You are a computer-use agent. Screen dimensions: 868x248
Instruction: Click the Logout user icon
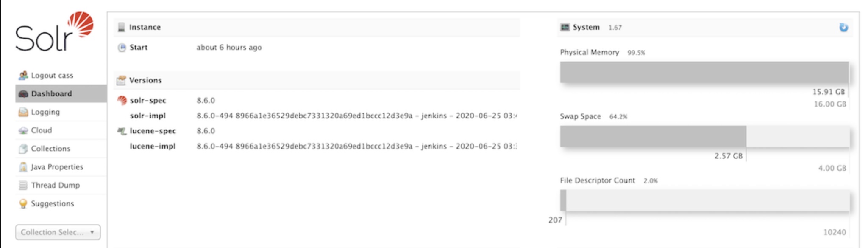click(x=23, y=76)
